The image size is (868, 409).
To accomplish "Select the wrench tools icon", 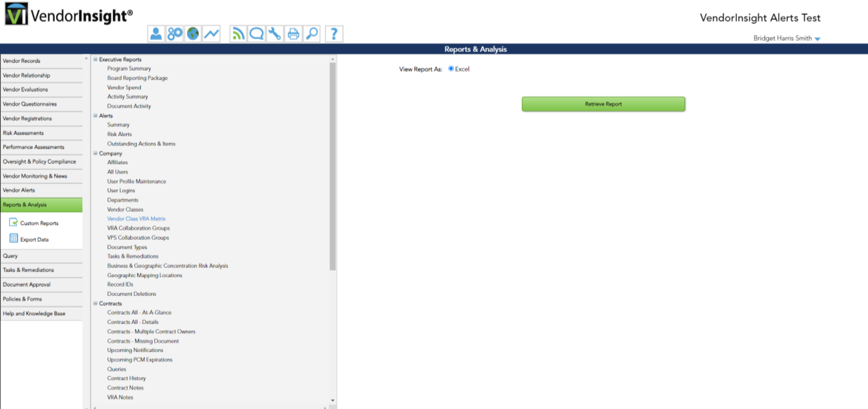I will click(x=275, y=33).
